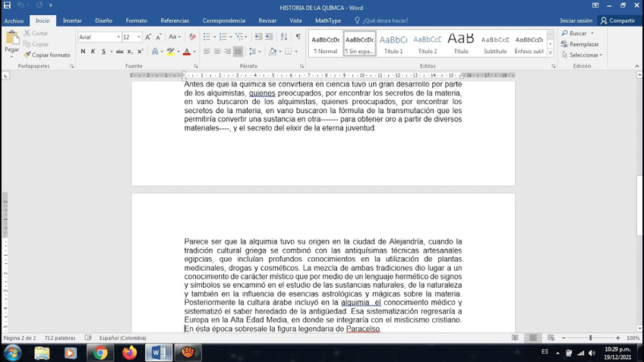The width and height of the screenshot is (644, 362).
Task: Click the grow font size icon
Action: [x=148, y=36]
